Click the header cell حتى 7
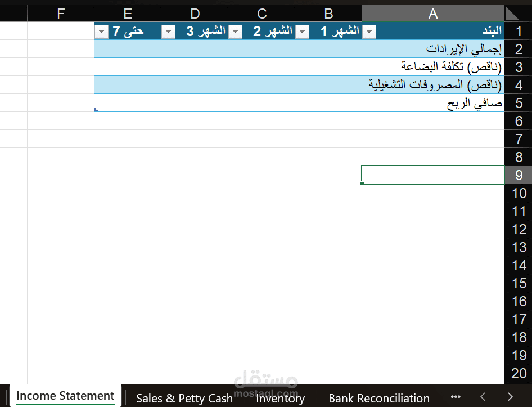The width and height of the screenshot is (532, 407). [x=128, y=32]
